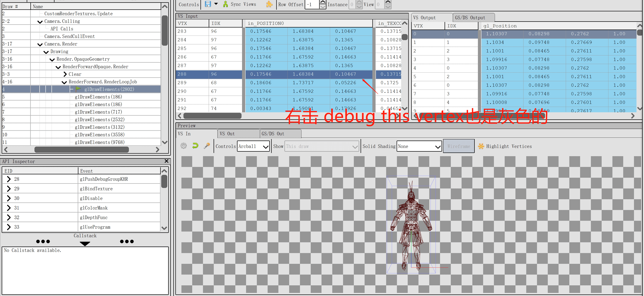Image resolution: width=644 pixels, height=296 pixels.
Task: Switch to GS/DS Output tab
Action: (x=470, y=18)
